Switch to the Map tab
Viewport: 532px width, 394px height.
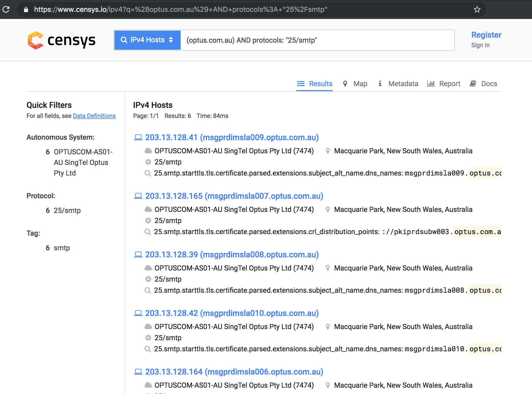(x=355, y=84)
